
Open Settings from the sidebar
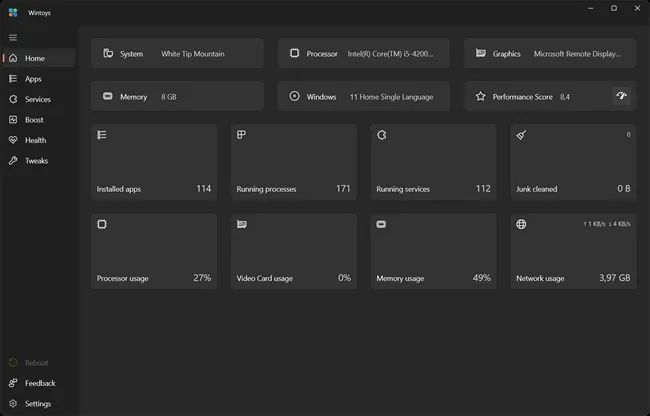coord(39,404)
